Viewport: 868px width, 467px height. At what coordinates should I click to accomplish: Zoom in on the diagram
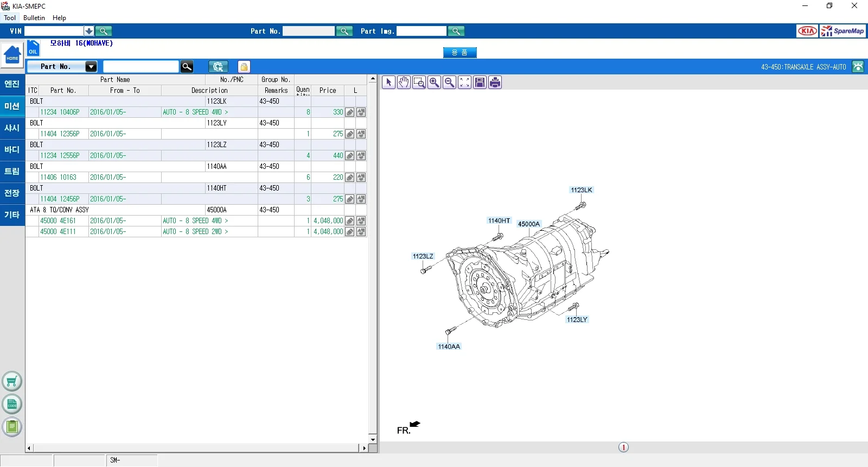(x=434, y=82)
